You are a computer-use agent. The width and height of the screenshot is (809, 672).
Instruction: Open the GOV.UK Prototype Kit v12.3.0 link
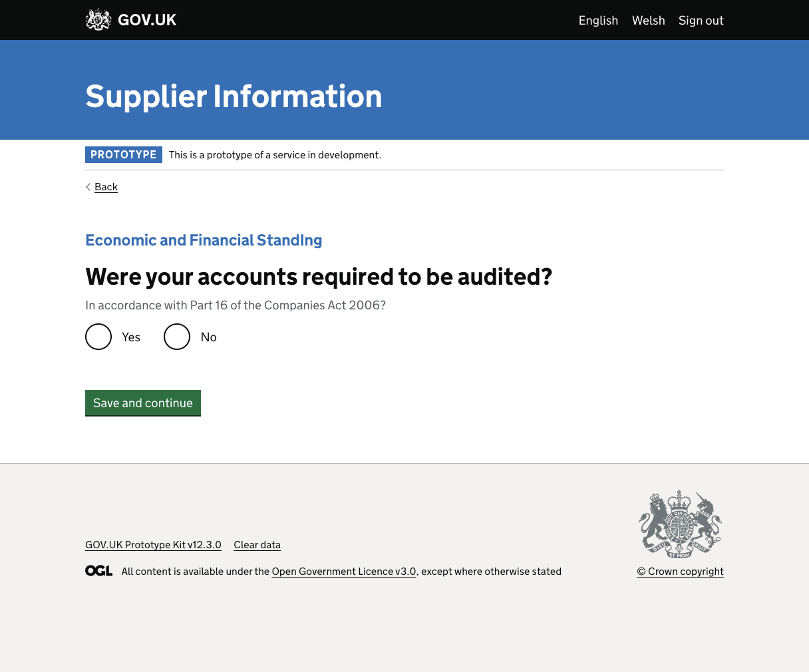(x=153, y=545)
